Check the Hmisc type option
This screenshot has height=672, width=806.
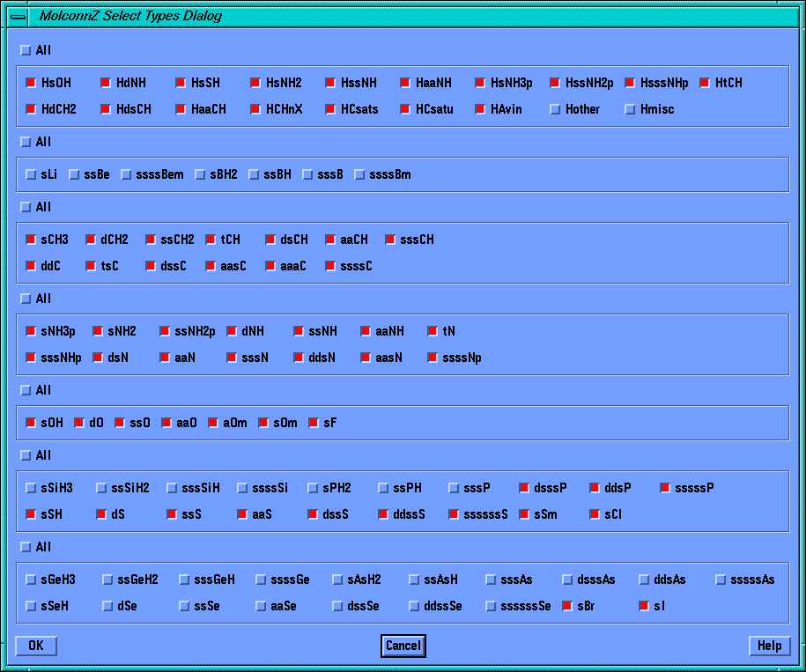pyautogui.click(x=630, y=109)
